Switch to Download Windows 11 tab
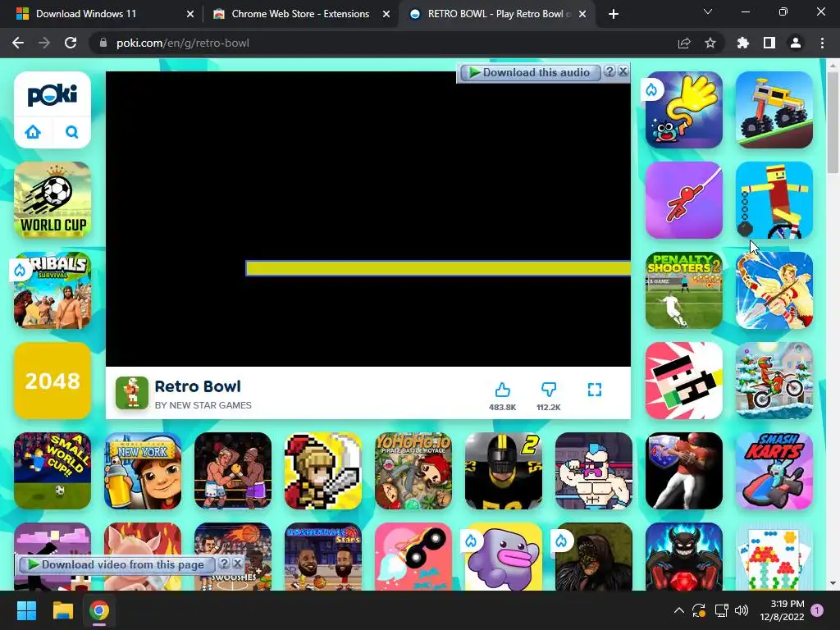 tap(104, 14)
